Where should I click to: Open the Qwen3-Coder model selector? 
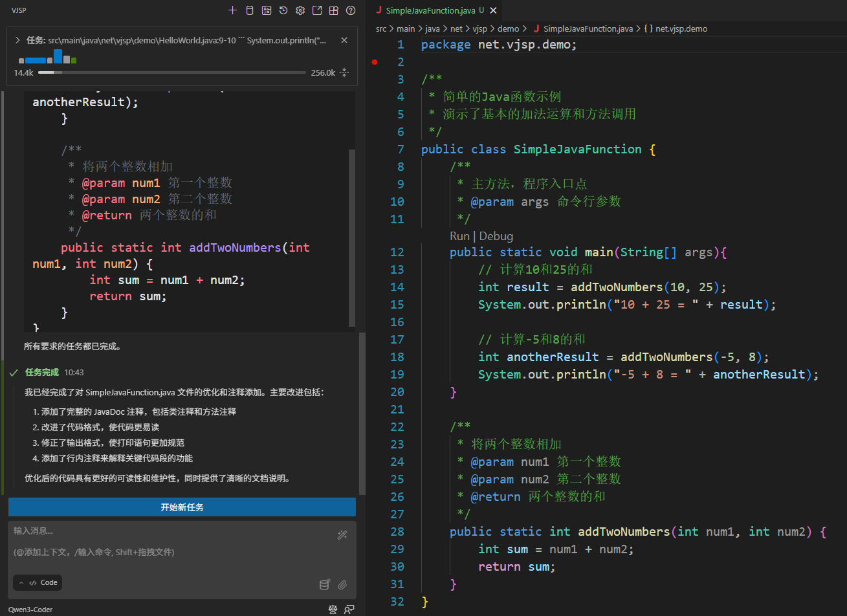(x=30, y=610)
